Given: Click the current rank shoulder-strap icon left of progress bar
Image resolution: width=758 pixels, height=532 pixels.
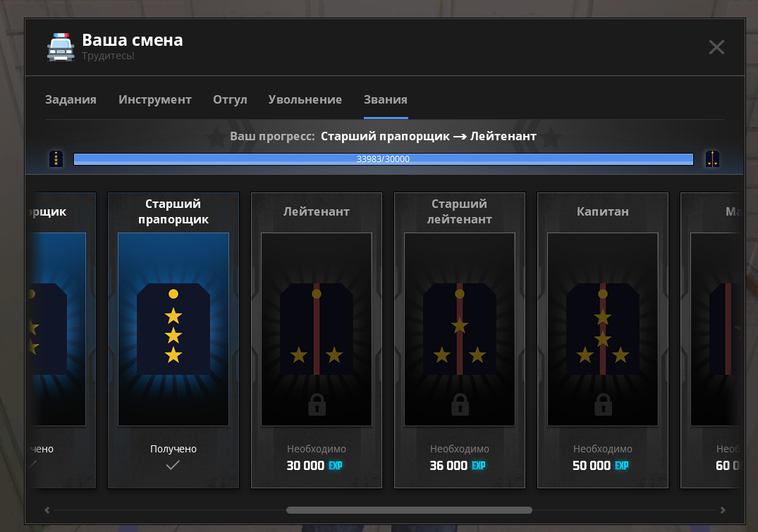Looking at the screenshot, I should point(56,159).
